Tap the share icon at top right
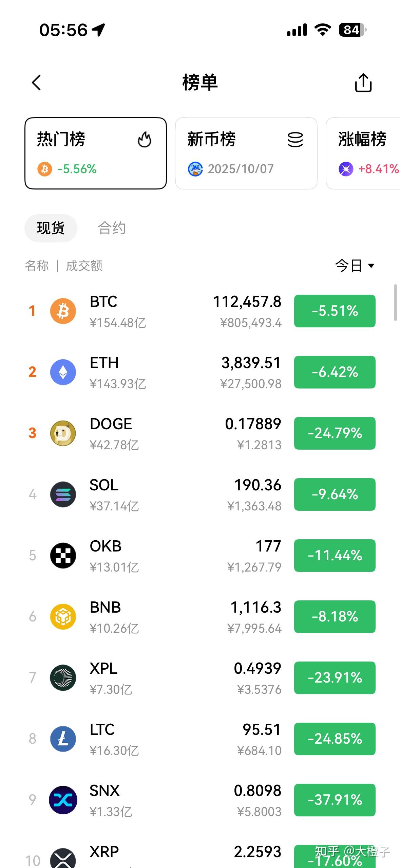Viewport: 400px width, 868px height. pos(363,83)
